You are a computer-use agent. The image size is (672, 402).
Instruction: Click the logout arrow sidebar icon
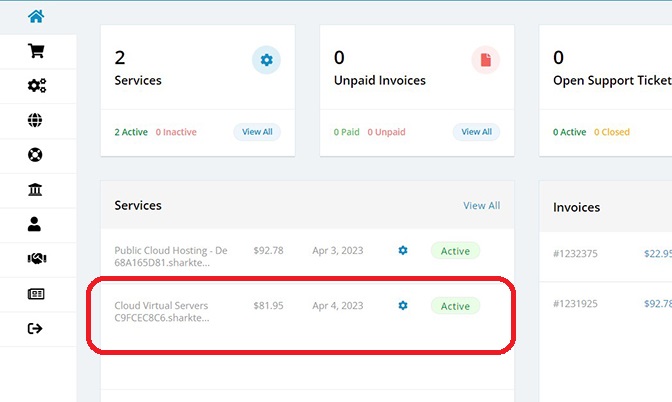(35, 329)
